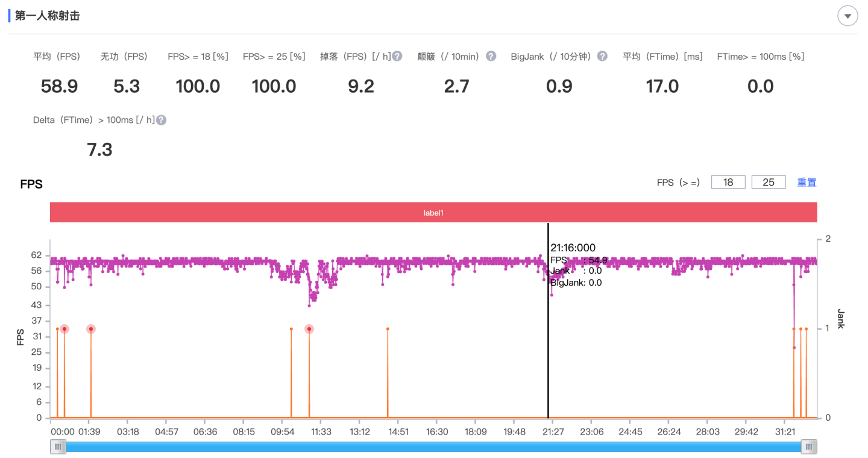Image resolution: width=868 pixels, height=458 pixels.
Task: Select the first BigJank red marker near 00:00
Action: [x=64, y=329]
